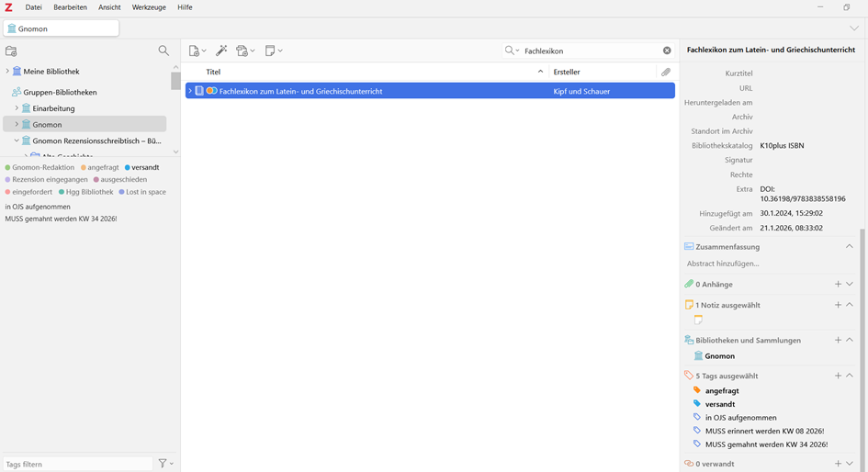Open the Ansicht menu

(x=109, y=7)
